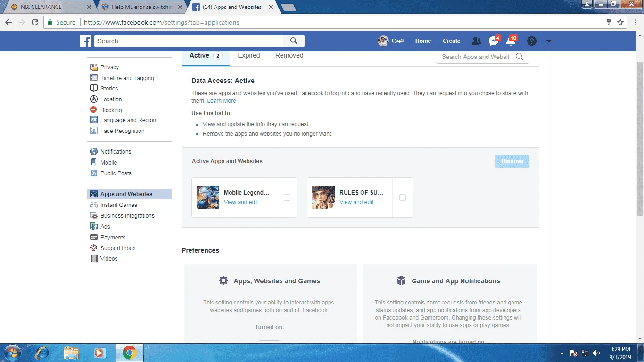Click the profile picture in top bar
644x362 pixels.
point(383,41)
